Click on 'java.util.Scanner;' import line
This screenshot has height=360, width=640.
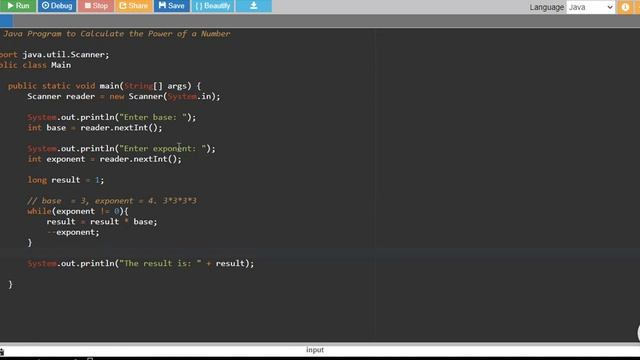click(x=66, y=54)
